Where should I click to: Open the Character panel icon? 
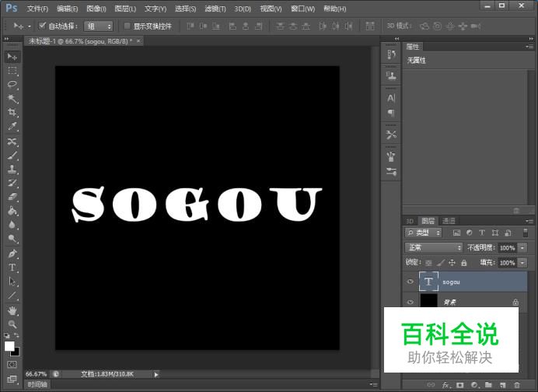(x=391, y=99)
